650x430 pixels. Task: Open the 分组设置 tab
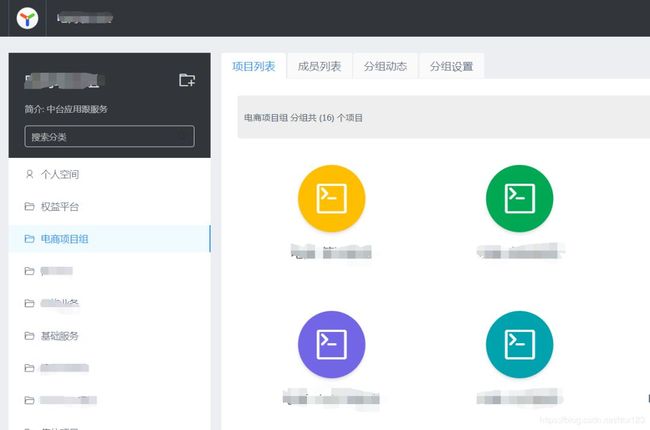tap(451, 66)
